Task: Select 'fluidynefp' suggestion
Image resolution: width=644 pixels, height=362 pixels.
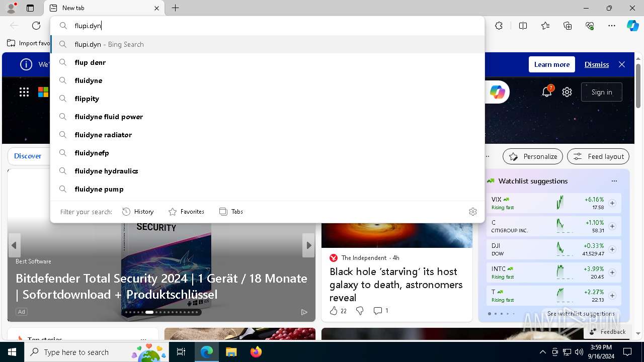Action: pos(267,153)
